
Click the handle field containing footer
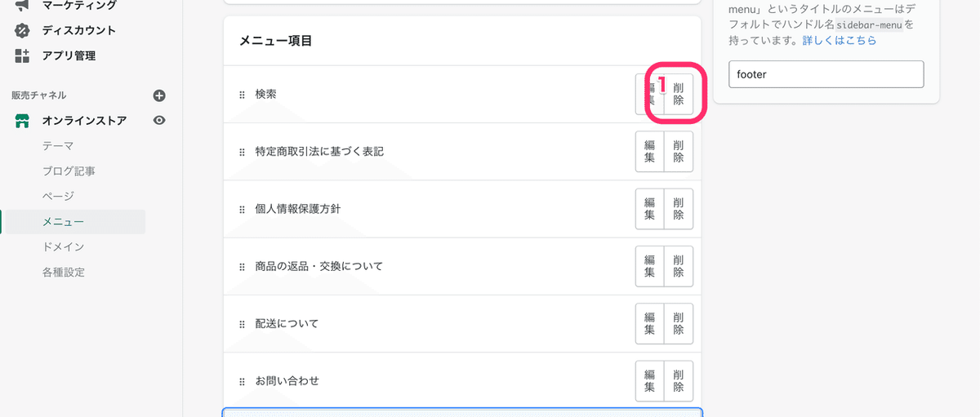click(x=826, y=74)
